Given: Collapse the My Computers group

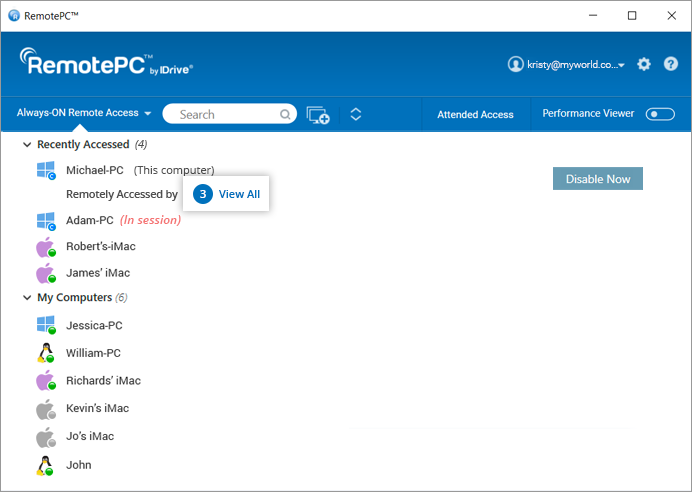Looking at the screenshot, I should pos(27,298).
